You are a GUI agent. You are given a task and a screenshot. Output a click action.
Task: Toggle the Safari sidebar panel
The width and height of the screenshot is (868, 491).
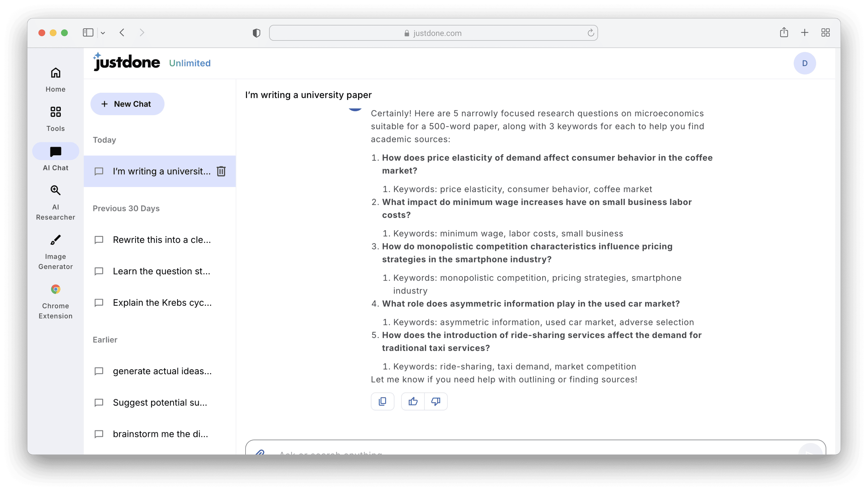(88, 33)
